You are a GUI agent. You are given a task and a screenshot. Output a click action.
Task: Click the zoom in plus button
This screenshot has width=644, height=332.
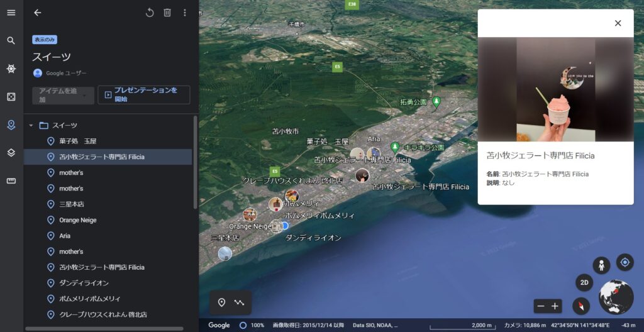point(555,306)
